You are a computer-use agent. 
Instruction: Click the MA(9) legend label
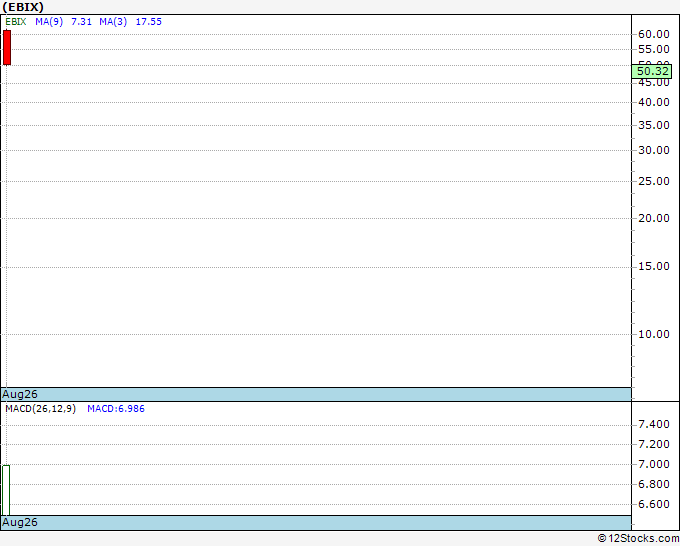click(49, 22)
